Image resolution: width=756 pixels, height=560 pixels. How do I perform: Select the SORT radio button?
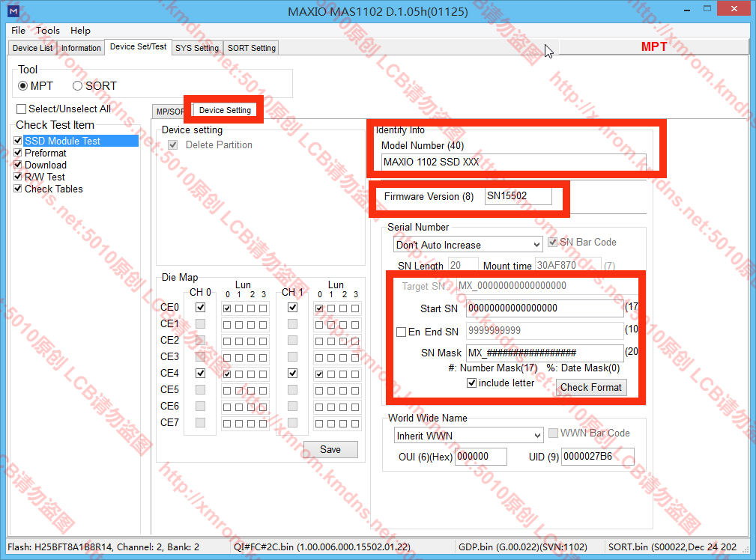coord(78,86)
